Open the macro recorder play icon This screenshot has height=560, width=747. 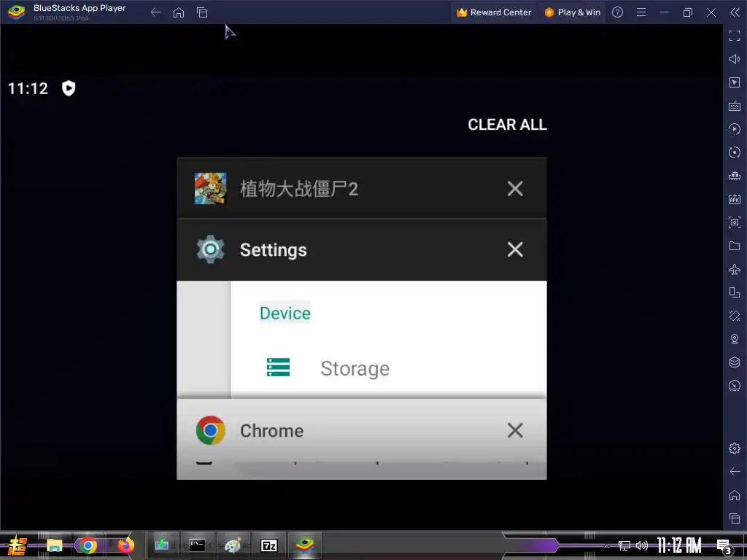735,129
